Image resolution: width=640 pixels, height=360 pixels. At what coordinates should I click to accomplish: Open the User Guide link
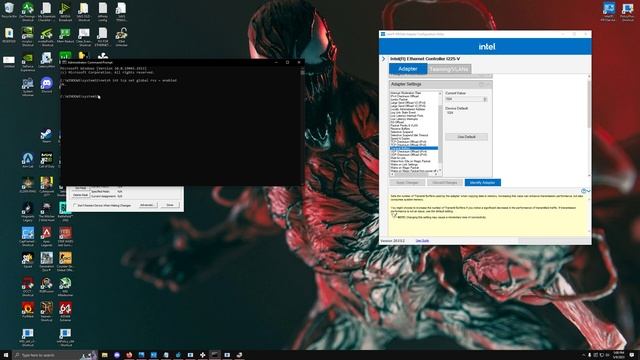pos(422,241)
